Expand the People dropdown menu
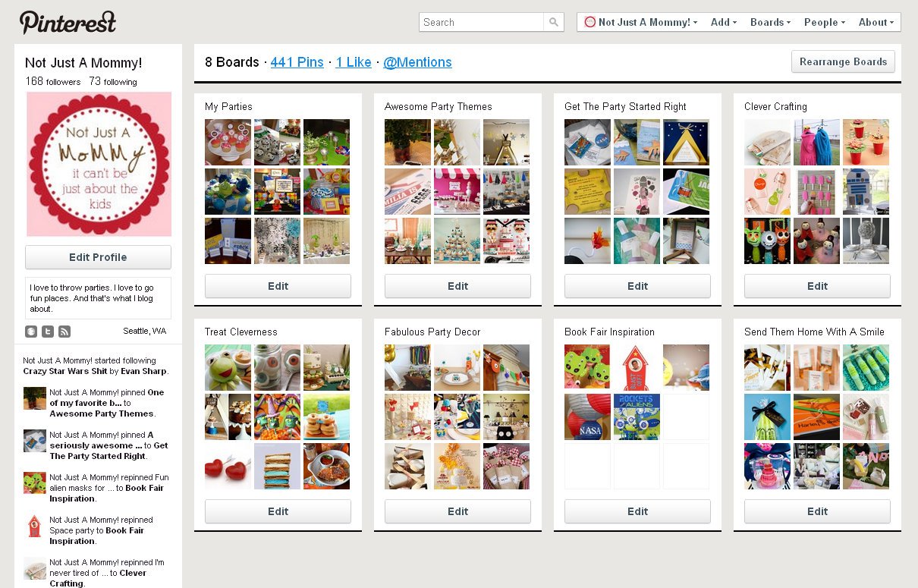The width and height of the screenshot is (918, 588). coord(825,22)
